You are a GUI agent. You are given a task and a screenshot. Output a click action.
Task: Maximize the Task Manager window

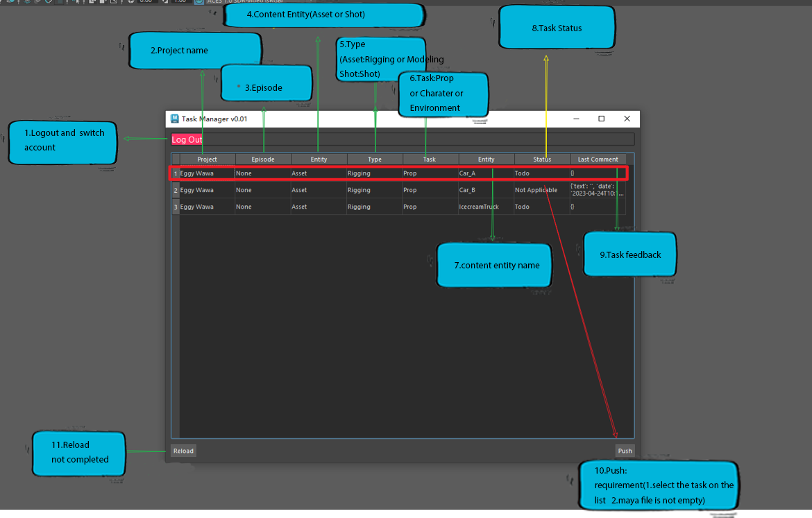click(601, 119)
